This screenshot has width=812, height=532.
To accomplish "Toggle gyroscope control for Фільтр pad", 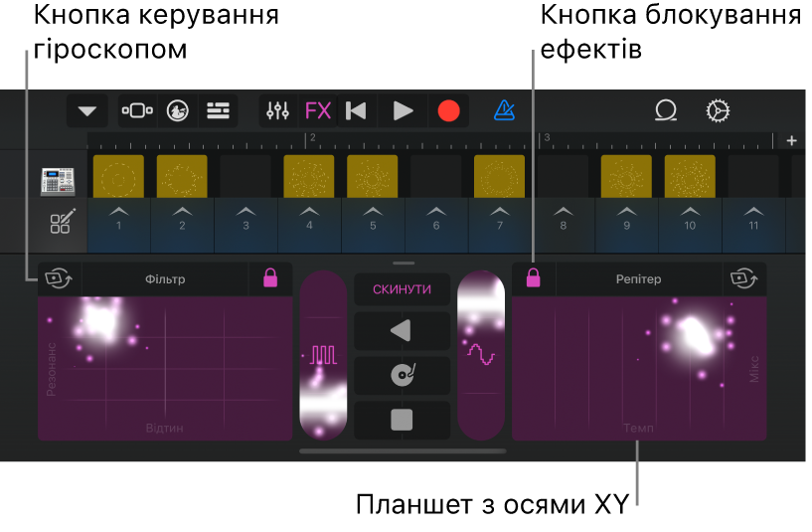I will (x=59, y=278).
